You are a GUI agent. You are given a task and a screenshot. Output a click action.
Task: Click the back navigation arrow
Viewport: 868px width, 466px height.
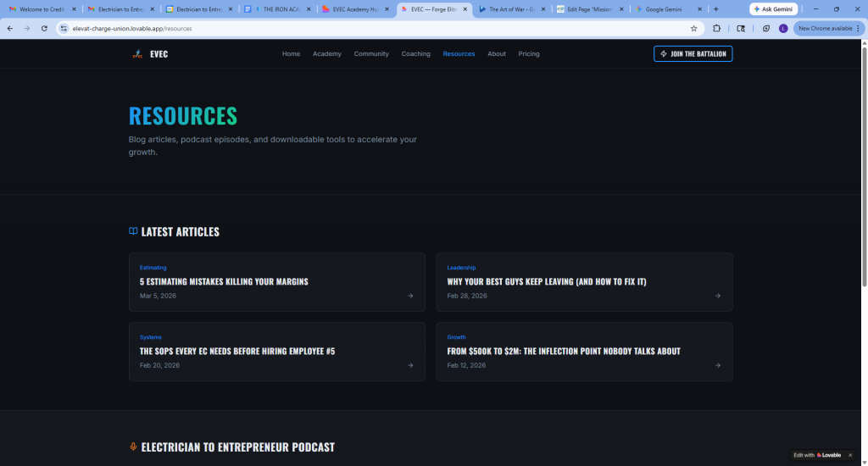coord(10,28)
